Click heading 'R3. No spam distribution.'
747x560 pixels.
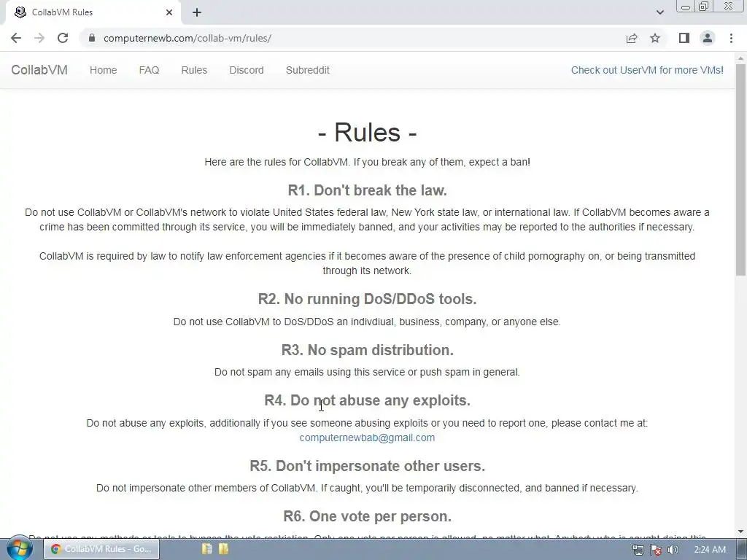pyautogui.click(x=367, y=350)
